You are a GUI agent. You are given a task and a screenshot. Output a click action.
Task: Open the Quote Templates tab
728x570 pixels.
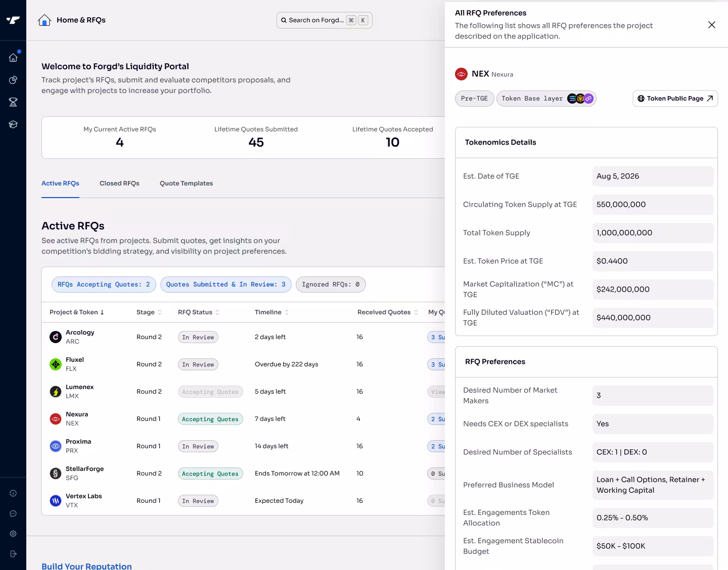[186, 183]
